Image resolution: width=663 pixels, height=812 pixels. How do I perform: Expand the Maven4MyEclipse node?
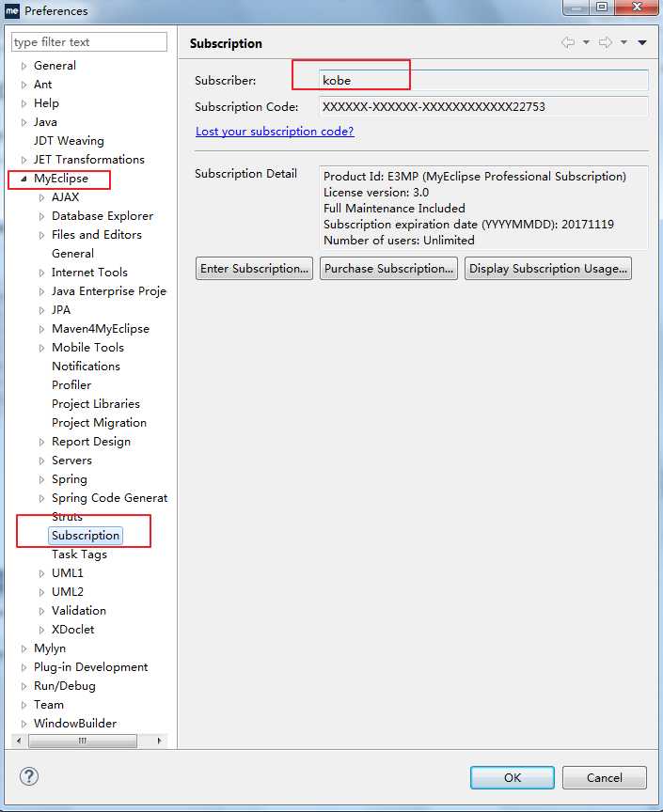[x=42, y=329]
